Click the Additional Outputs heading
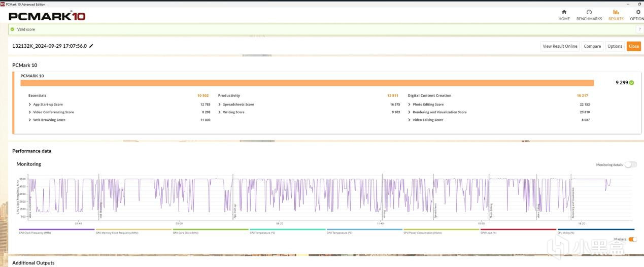This screenshot has width=644, height=267. 33,262
